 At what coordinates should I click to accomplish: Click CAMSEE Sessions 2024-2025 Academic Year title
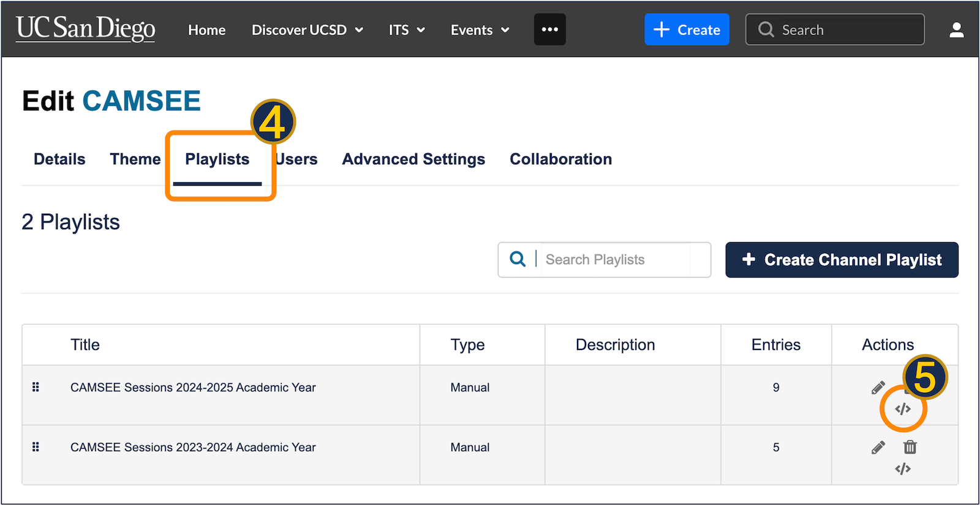(x=193, y=387)
